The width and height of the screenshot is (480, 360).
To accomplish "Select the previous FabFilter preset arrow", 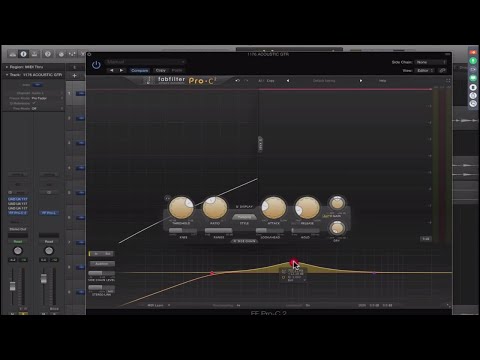I will (x=288, y=81).
